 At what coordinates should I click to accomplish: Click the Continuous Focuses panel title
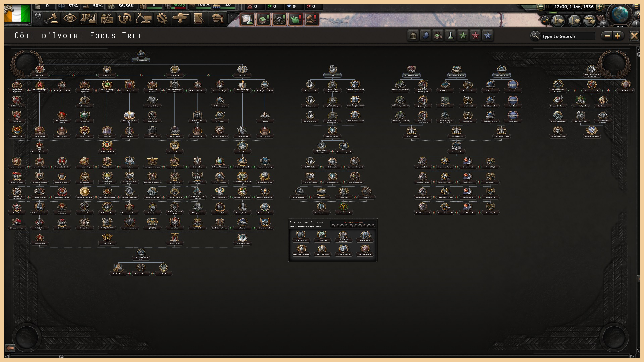tap(307, 222)
